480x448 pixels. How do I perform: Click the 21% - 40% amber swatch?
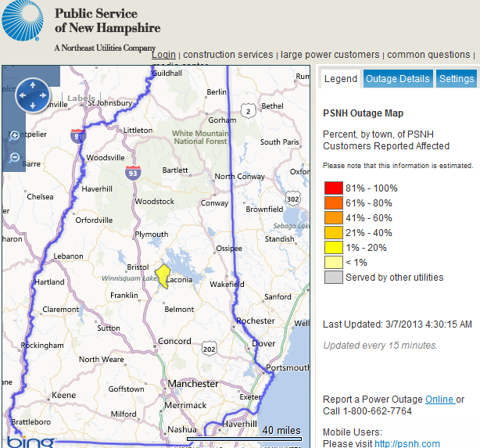pos(333,232)
